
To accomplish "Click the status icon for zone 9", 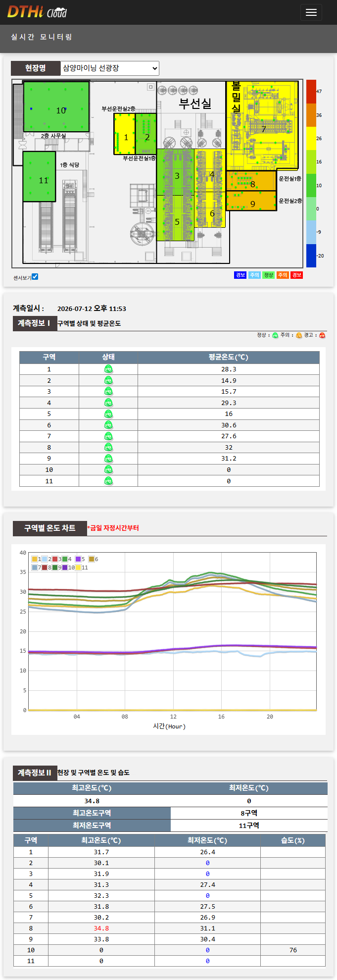I will point(108,459).
